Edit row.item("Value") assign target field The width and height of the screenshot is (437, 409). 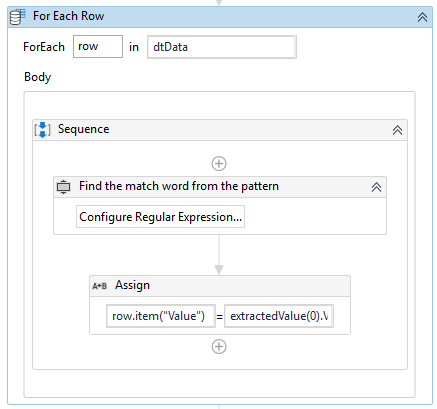(x=161, y=316)
